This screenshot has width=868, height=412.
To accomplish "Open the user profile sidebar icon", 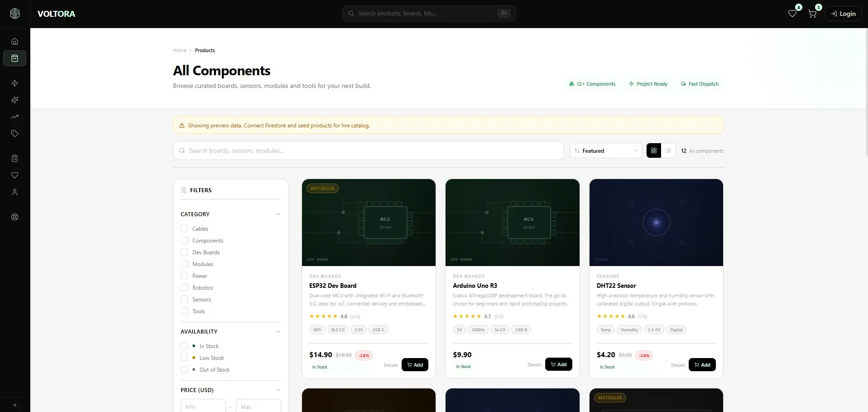I will point(15,192).
